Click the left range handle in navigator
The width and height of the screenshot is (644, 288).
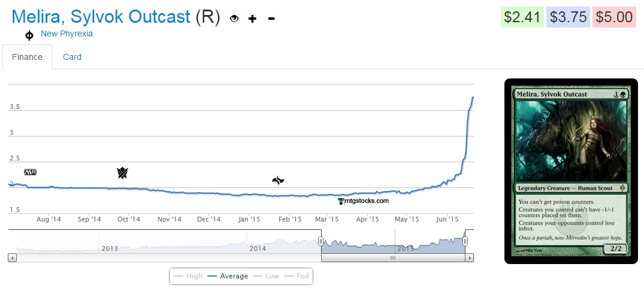pyautogui.click(x=321, y=241)
